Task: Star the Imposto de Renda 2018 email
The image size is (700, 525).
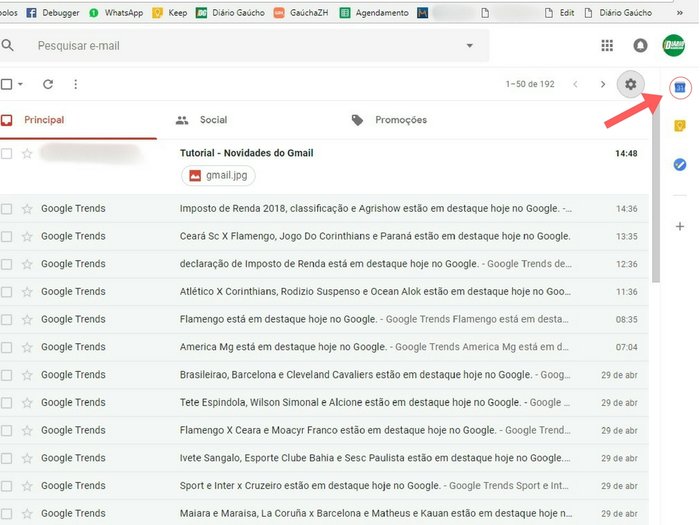Action: (27, 208)
